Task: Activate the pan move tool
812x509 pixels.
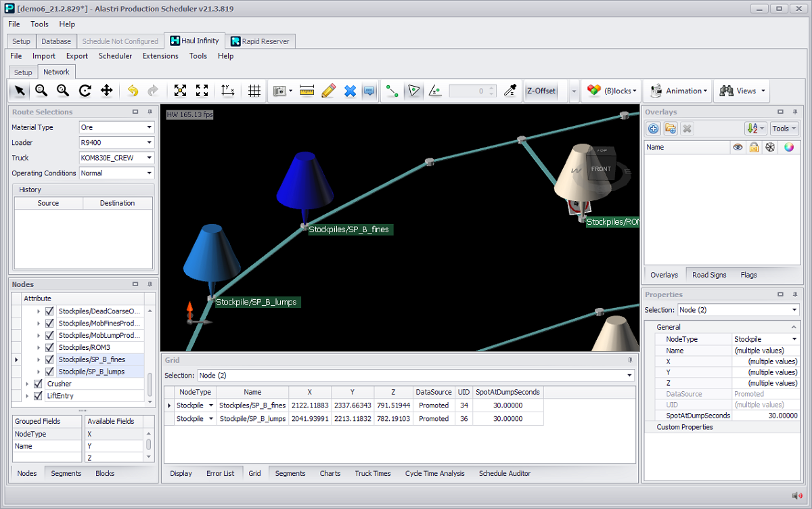Action: [106, 91]
